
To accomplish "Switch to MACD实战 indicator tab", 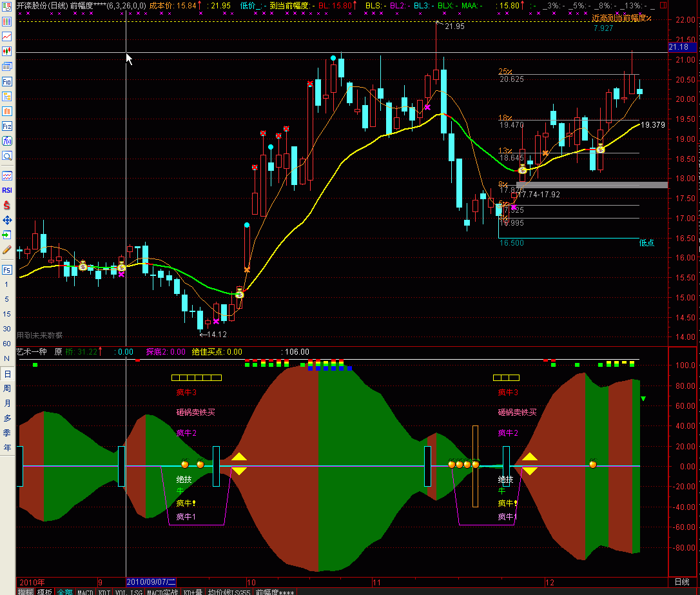I will 162,592.
